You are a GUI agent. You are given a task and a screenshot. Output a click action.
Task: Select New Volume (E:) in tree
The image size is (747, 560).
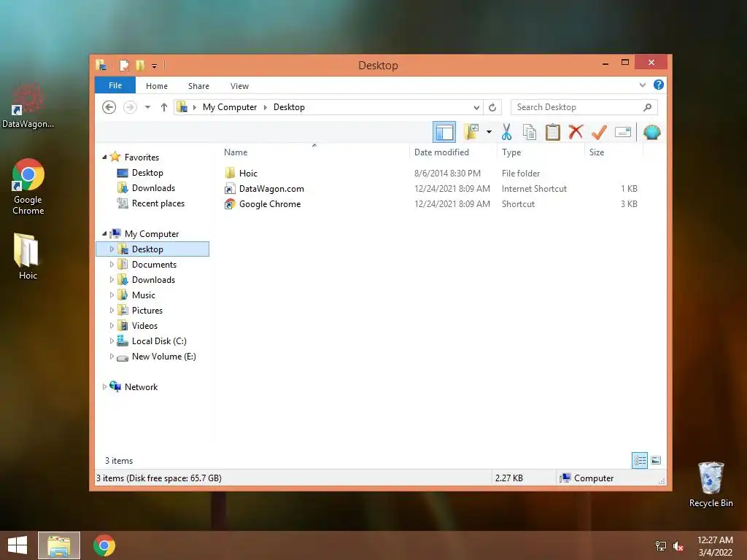coord(163,356)
